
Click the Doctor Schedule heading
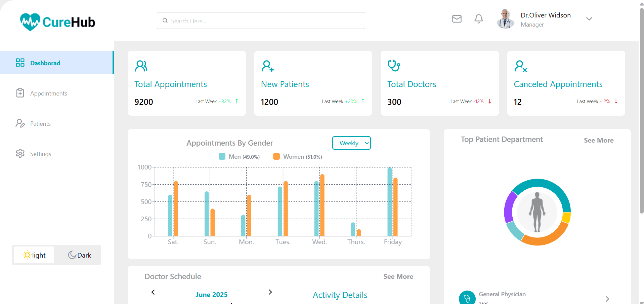coord(173,276)
